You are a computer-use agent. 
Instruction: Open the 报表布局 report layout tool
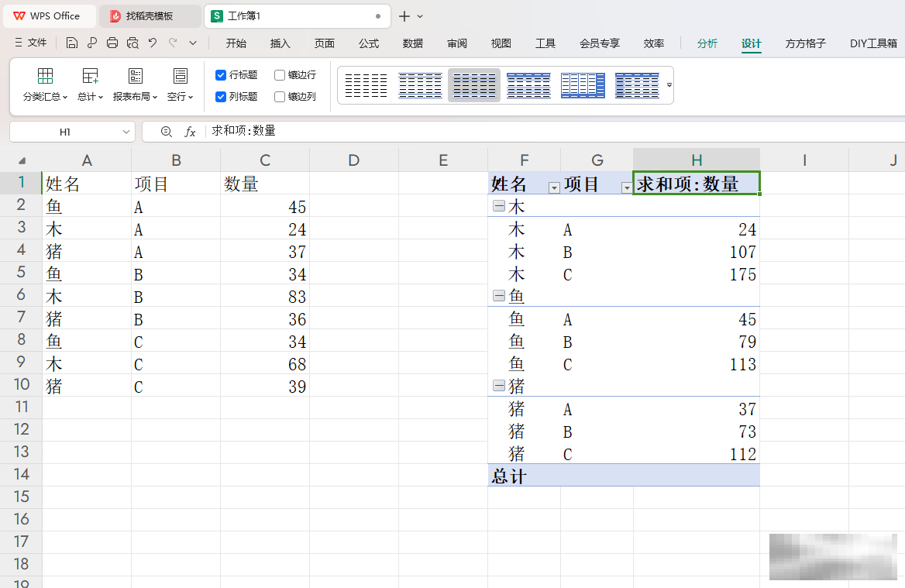135,84
